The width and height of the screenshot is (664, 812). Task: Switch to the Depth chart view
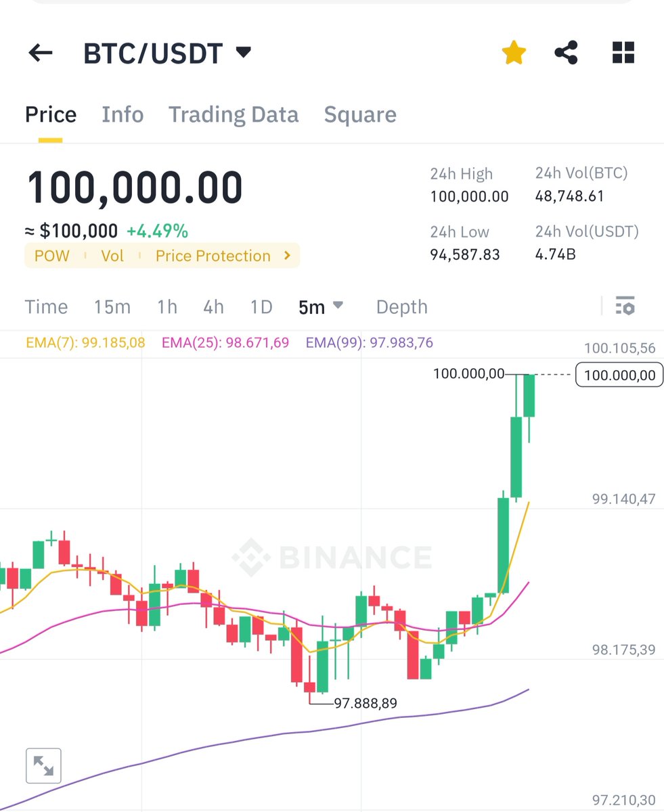coord(402,307)
